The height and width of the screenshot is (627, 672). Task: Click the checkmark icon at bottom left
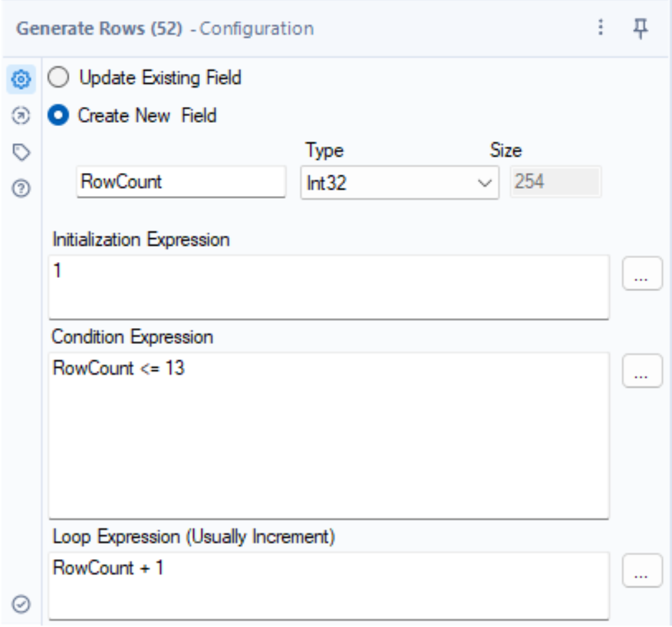[22, 603]
